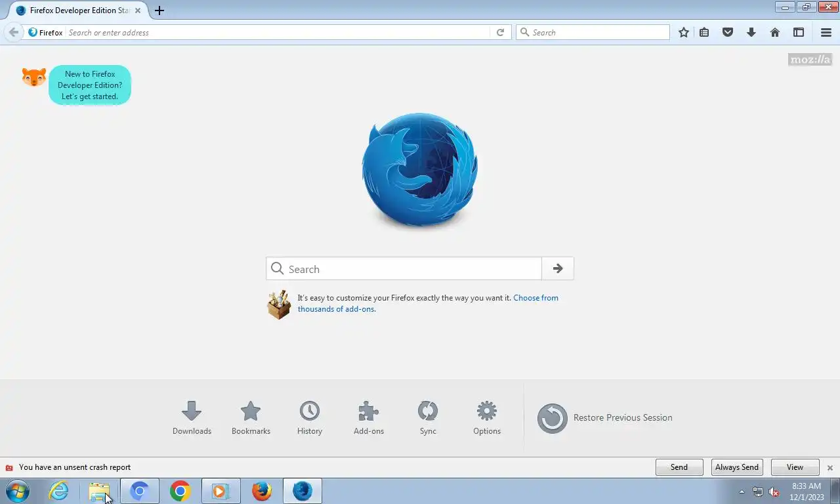Focus the address bar
This screenshot has height=504, width=840.
[278, 32]
